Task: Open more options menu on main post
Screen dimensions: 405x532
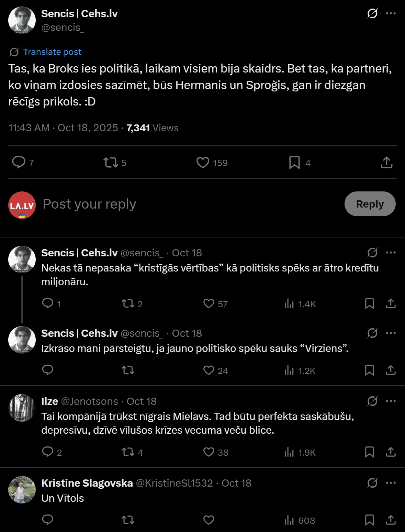Action: click(391, 14)
